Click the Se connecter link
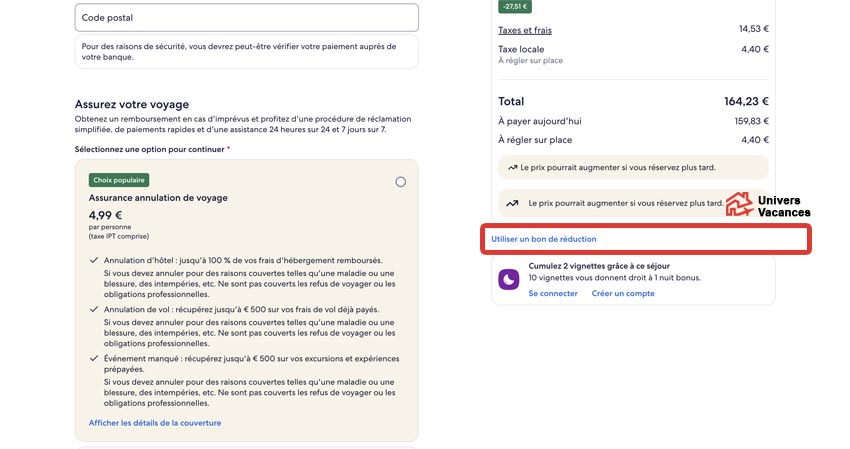Viewport: 850px width, 449px height. (x=553, y=293)
